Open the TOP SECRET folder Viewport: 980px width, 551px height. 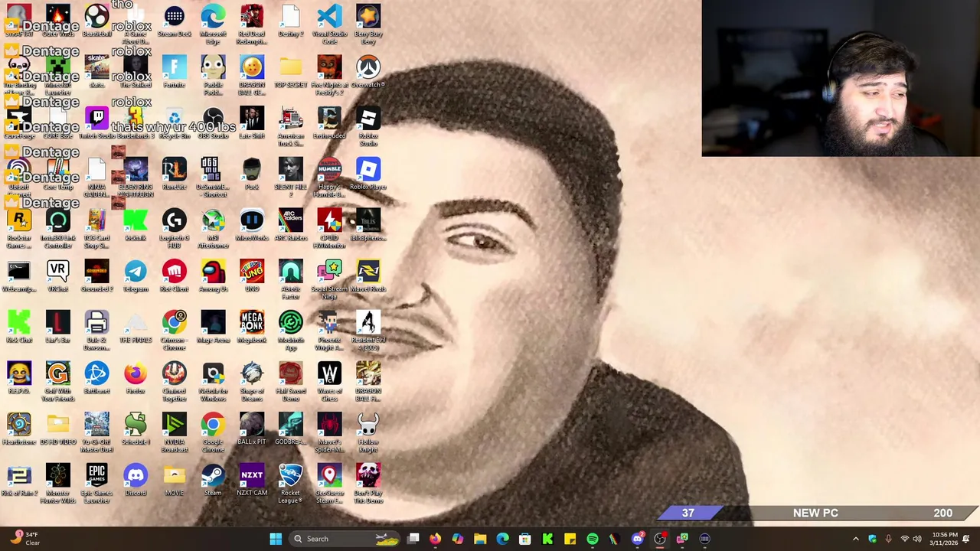[291, 72]
